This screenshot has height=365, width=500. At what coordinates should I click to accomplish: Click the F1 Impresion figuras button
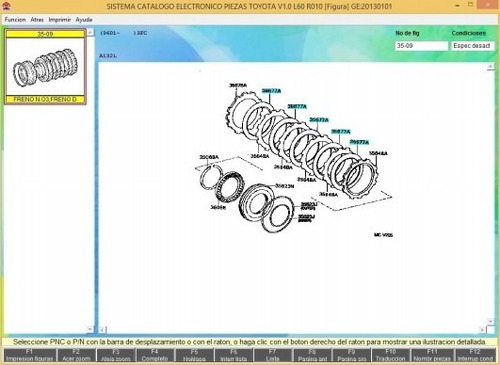tap(29, 355)
